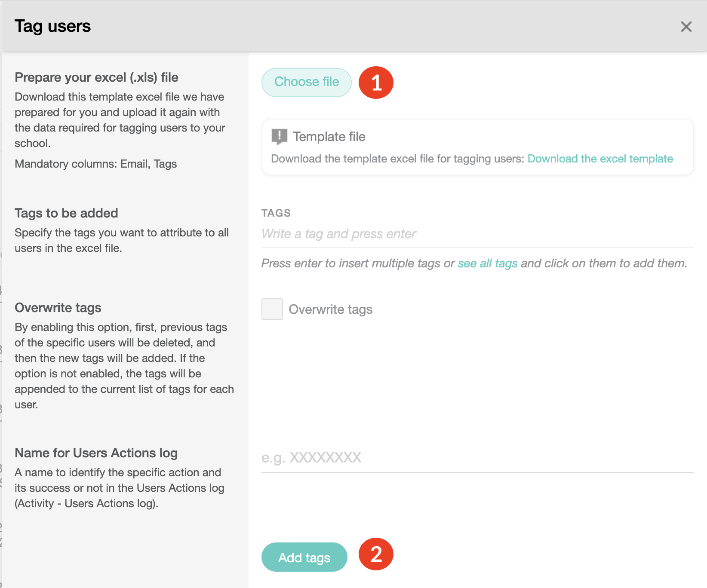Enable the Overwrite tags checkbox
Screen dimensions: 707x588
(272, 309)
